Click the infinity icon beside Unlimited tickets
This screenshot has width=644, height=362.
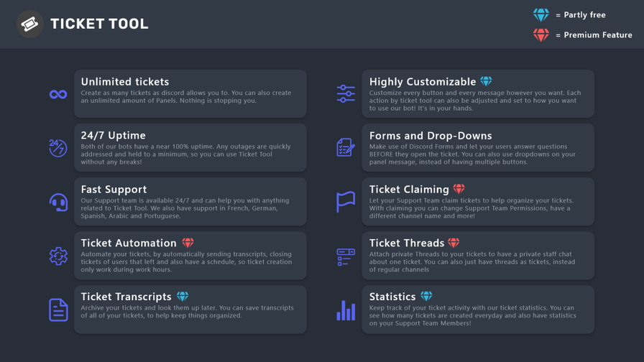pyautogui.click(x=58, y=94)
